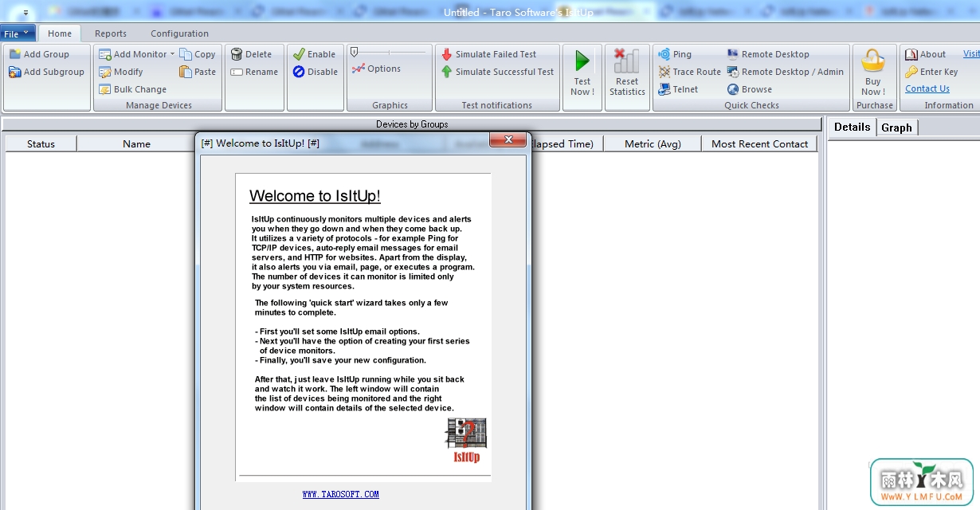The width and height of the screenshot is (980, 510).
Task: Open graphics Options
Action: [376, 69]
